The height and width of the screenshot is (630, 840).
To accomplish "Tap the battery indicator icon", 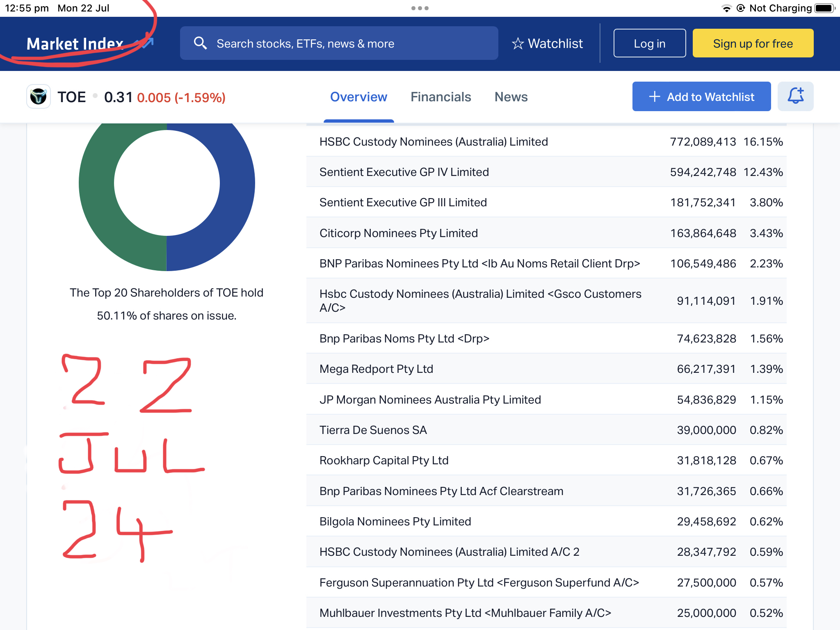I will [825, 8].
